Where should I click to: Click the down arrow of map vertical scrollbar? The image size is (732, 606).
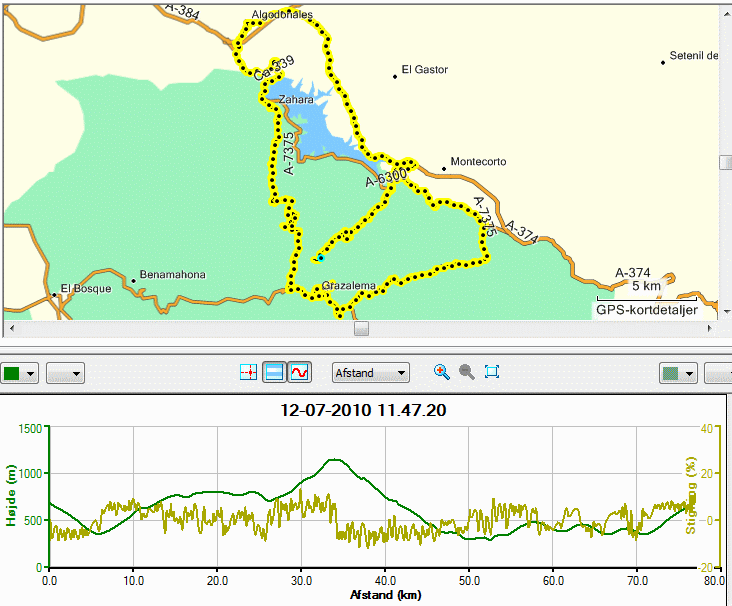pyautogui.click(x=726, y=311)
